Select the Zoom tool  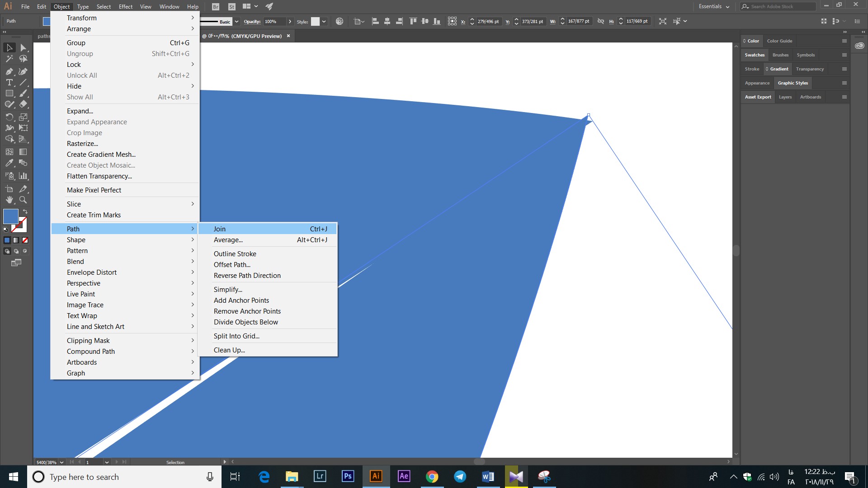23,200
